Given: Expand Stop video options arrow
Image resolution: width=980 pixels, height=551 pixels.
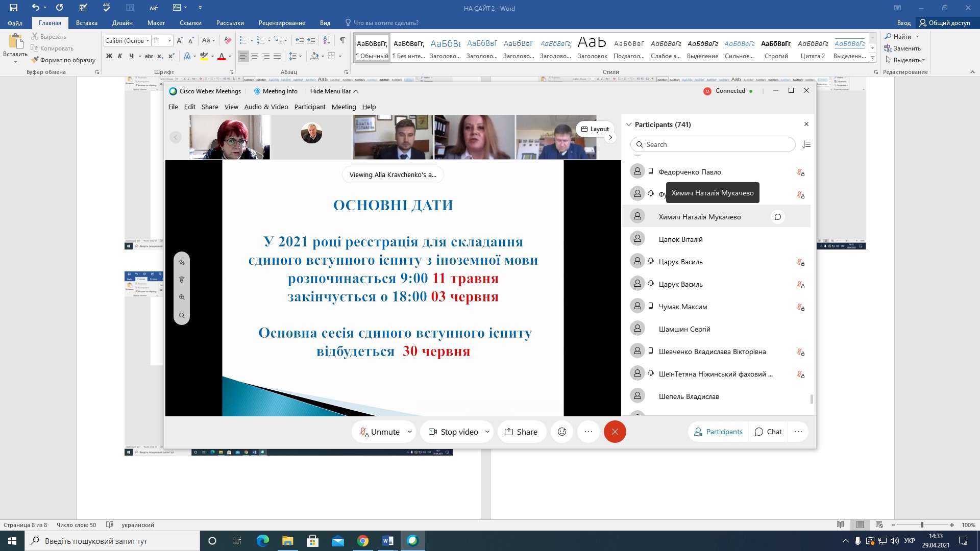Looking at the screenshot, I should pyautogui.click(x=487, y=432).
